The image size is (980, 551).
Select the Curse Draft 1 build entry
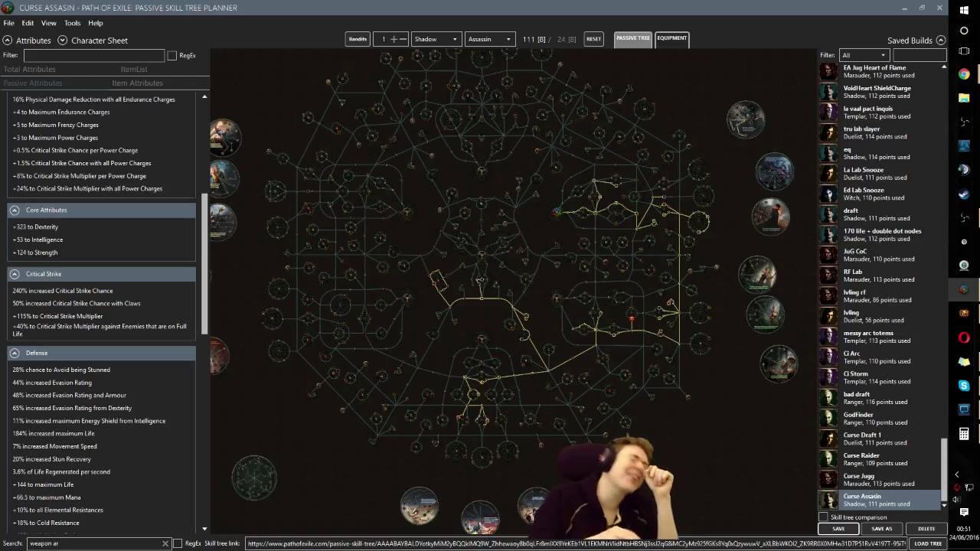coord(880,439)
